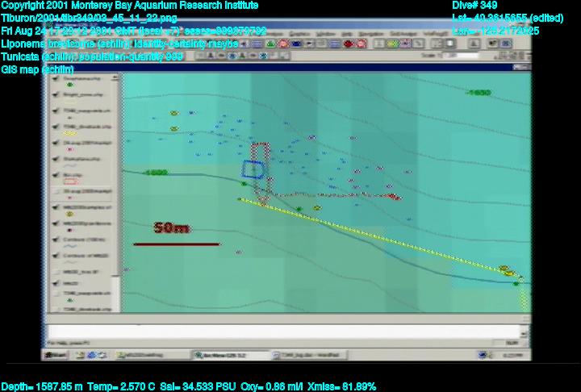Click the dark blue icon in top toolbar row

296,44
